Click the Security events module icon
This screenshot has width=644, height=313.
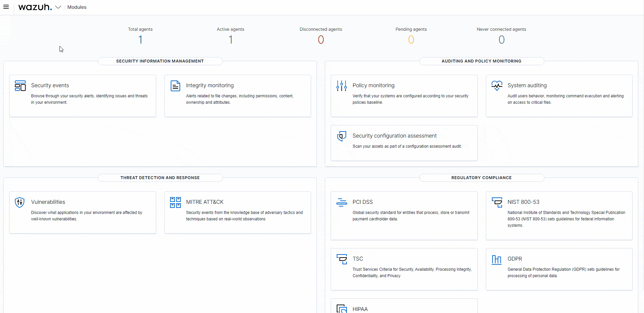point(20,86)
